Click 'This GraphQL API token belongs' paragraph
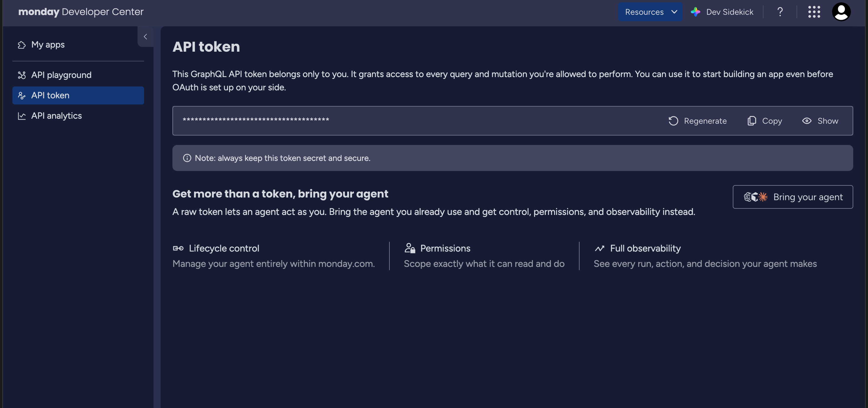 click(502, 81)
